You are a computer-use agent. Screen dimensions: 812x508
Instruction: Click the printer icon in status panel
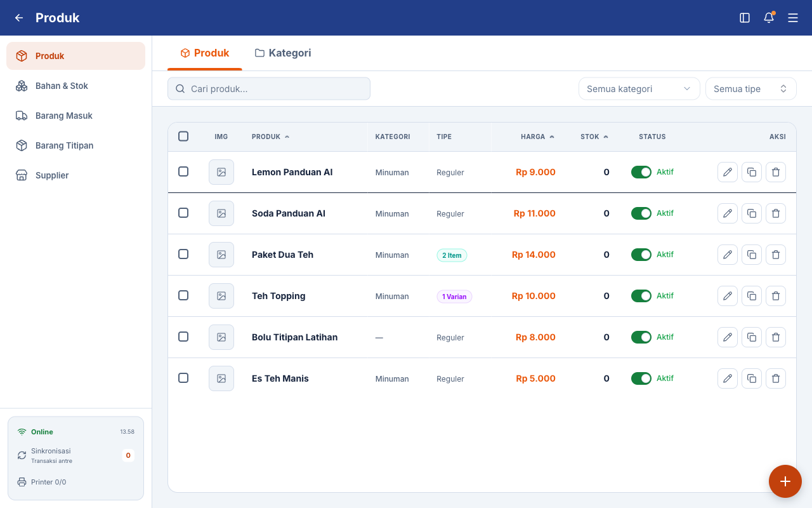click(22, 482)
